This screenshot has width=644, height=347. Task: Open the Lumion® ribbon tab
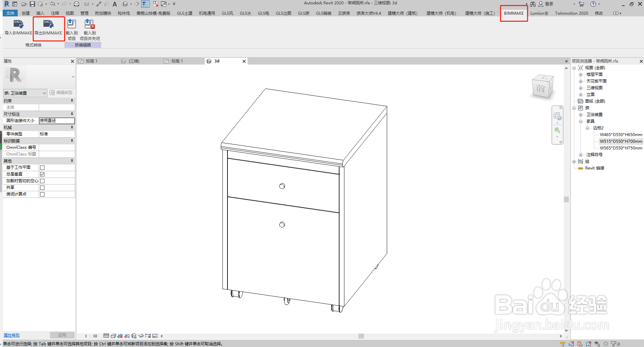point(539,13)
